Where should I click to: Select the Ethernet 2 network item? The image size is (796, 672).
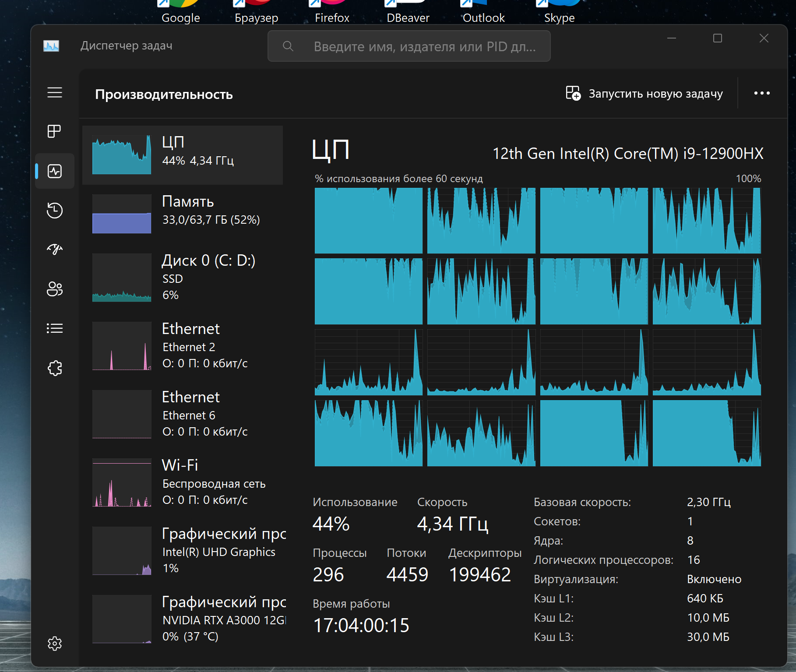click(x=183, y=346)
